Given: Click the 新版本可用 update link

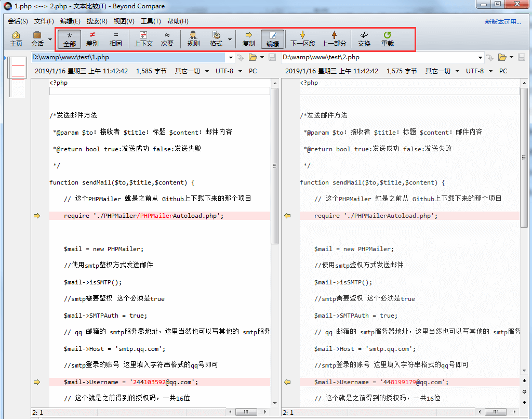Looking at the screenshot, I should pos(503,21).
